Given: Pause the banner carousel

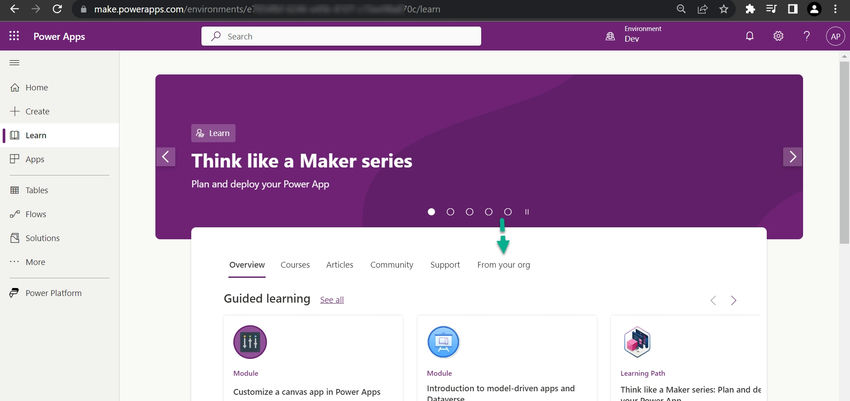Looking at the screenshot, I should tap(527, 212).
